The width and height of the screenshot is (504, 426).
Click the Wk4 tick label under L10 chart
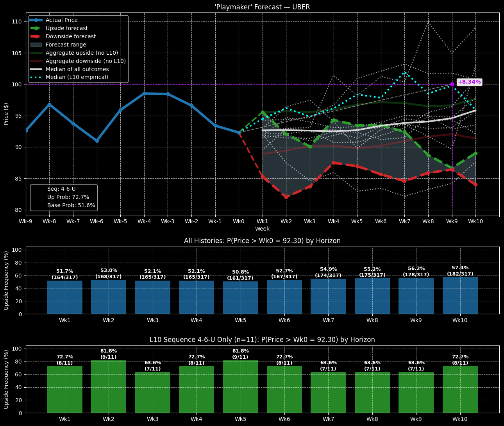(x=197, y=419)
